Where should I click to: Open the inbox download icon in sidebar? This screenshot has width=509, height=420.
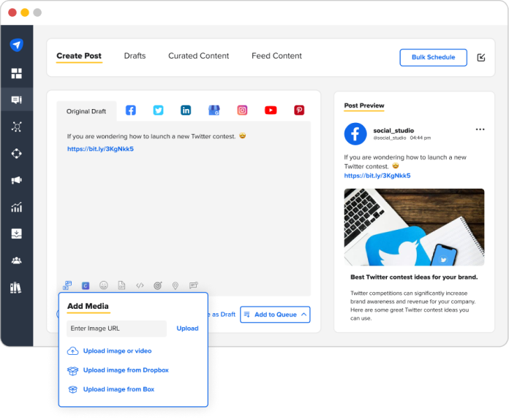17,233
